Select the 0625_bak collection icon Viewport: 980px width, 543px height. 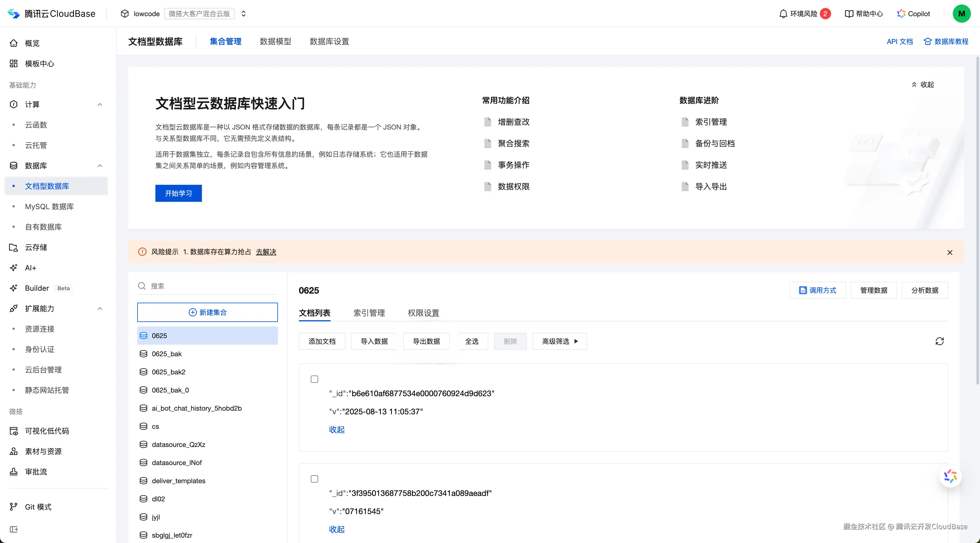[x=143, y=354]
